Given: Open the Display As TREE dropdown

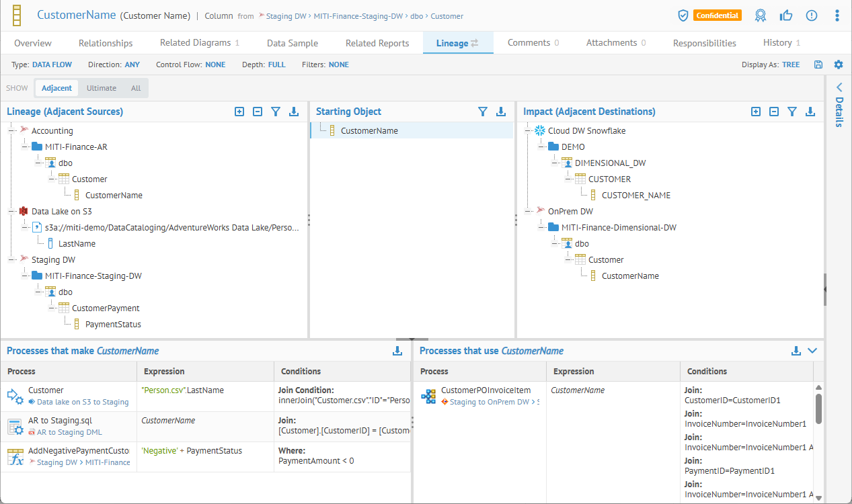Looking at the screenshot, I should [x=791, y=65].
